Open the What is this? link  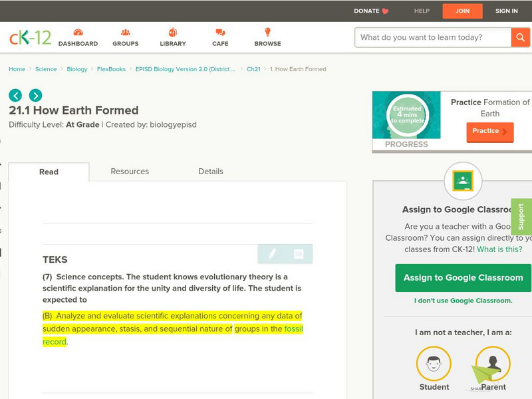coord(499,249)
